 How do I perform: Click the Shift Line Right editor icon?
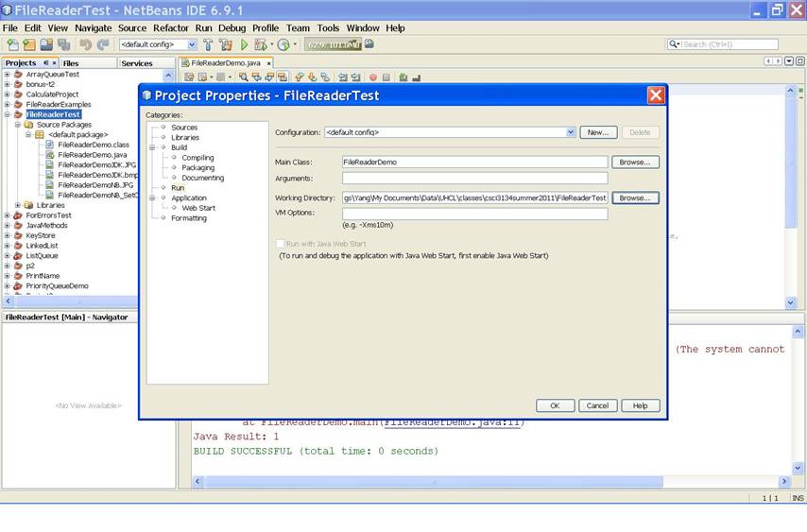(x=356, y=77)
